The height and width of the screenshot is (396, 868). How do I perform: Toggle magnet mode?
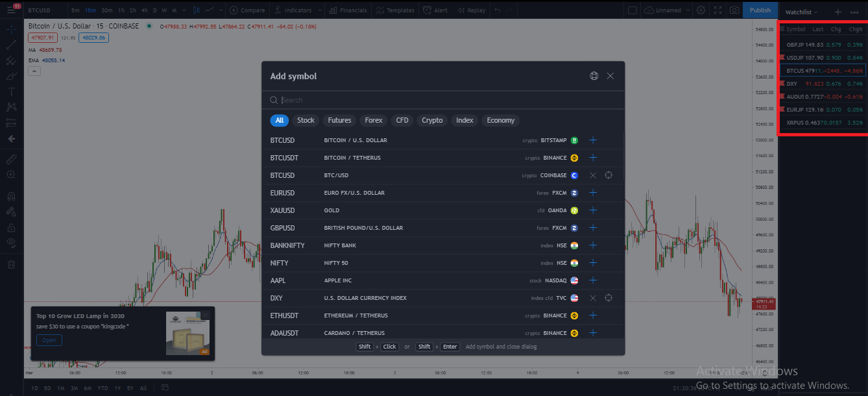[11, 195]
